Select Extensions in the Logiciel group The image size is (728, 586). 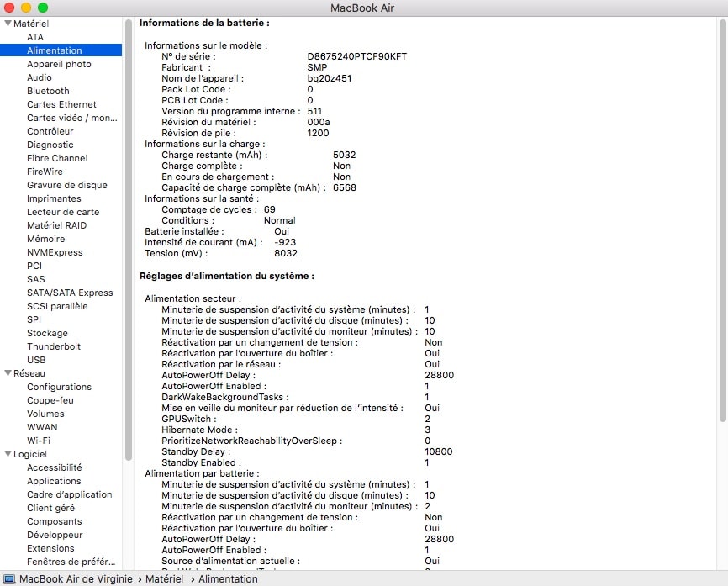click(x=50, y=548)
